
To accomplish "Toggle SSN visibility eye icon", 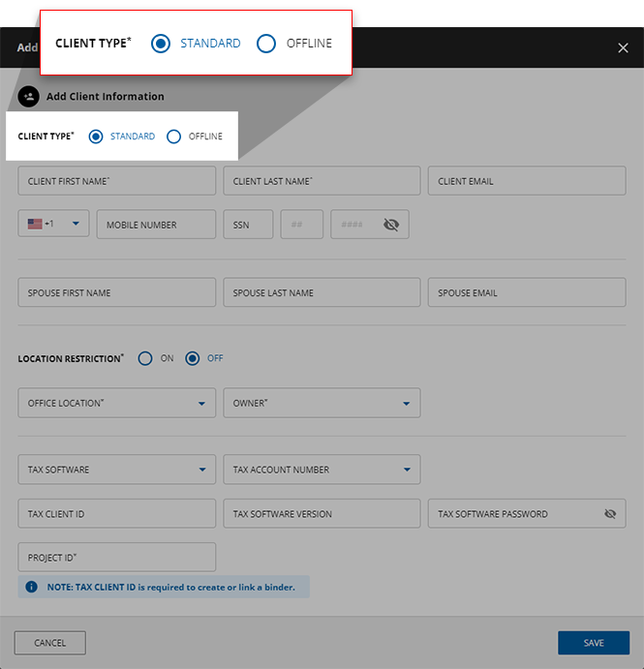I will [x=390, y=225].
